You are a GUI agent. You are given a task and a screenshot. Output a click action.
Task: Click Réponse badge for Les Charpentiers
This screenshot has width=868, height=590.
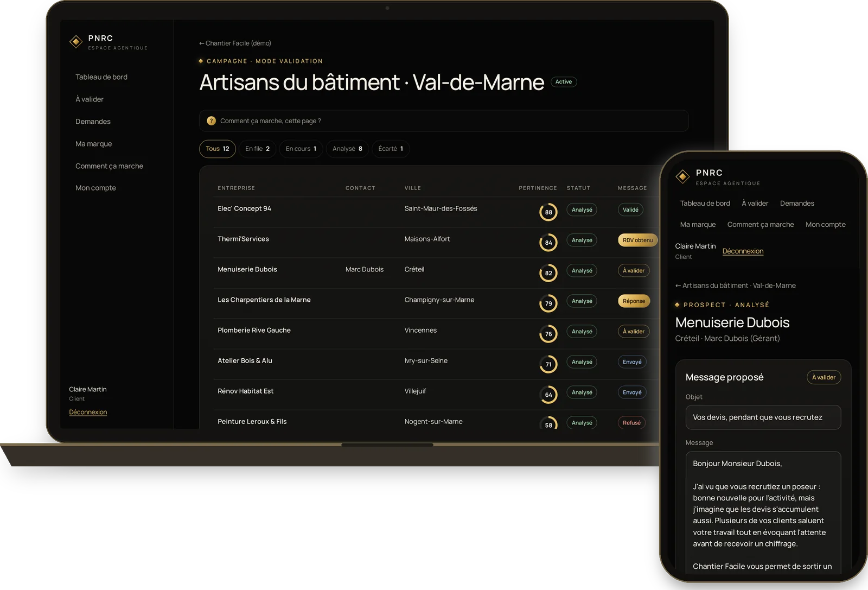634,301
